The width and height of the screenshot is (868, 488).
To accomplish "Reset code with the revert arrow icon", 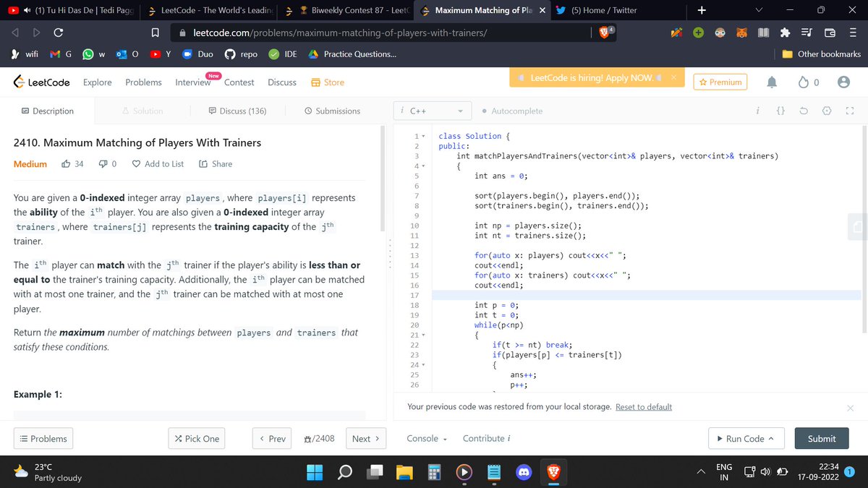I will (x=804, y=111).
